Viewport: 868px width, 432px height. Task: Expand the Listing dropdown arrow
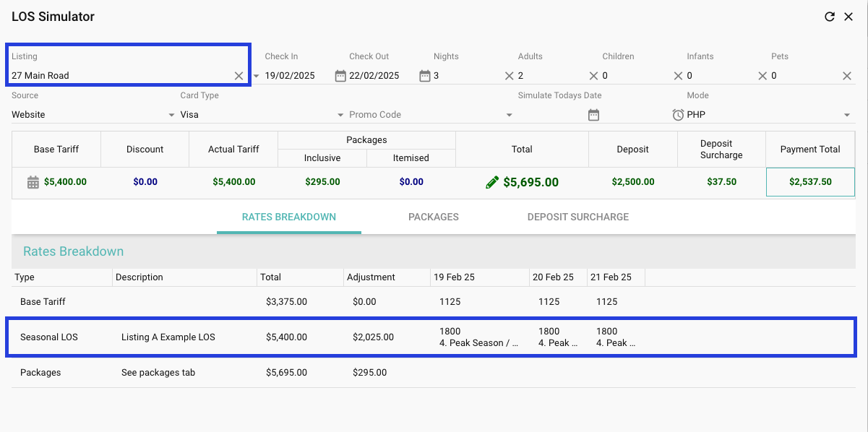(256, 76)
